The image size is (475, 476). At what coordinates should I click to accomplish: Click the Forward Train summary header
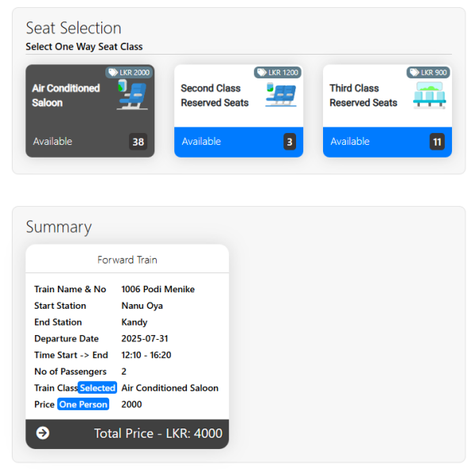point(127,260)
